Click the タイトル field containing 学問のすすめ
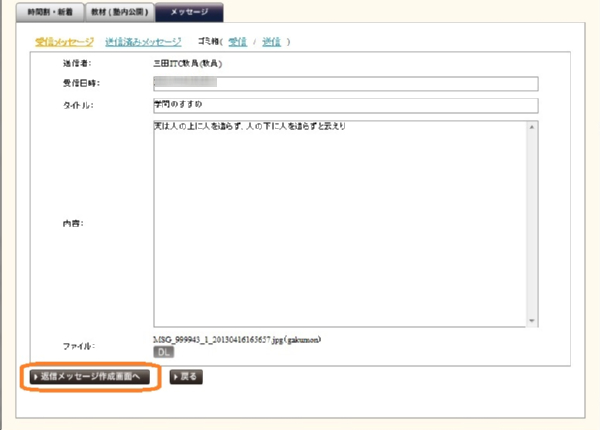 coord(345,105)
